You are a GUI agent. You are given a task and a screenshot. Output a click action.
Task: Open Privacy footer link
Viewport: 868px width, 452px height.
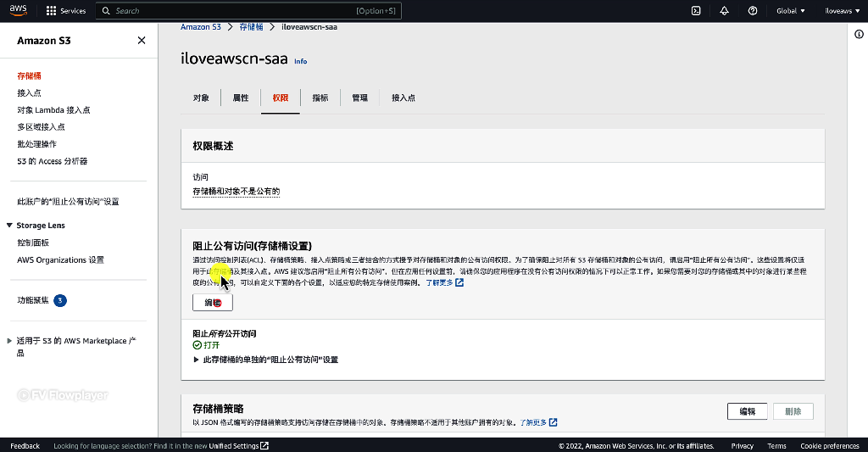point(743,446)
